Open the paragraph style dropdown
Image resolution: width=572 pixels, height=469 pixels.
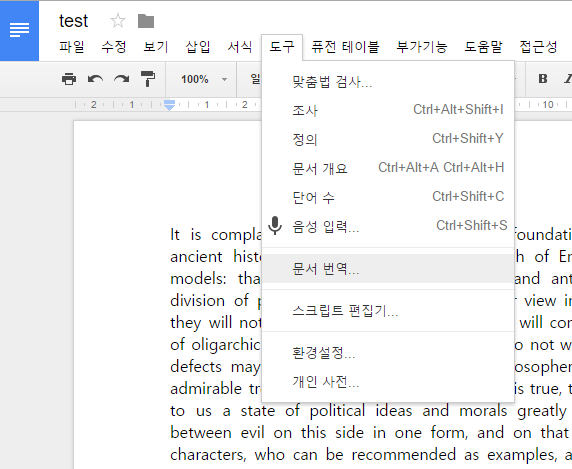(255, 79)
